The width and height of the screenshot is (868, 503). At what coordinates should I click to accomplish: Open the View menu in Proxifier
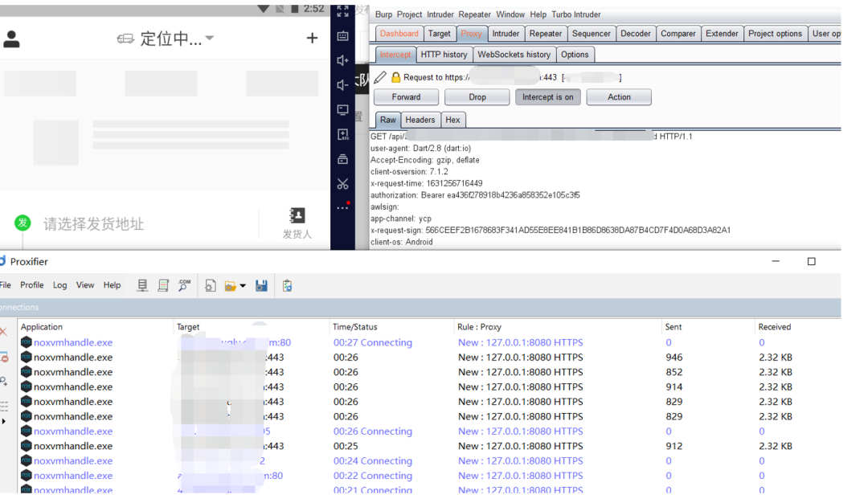pos(85,285)
